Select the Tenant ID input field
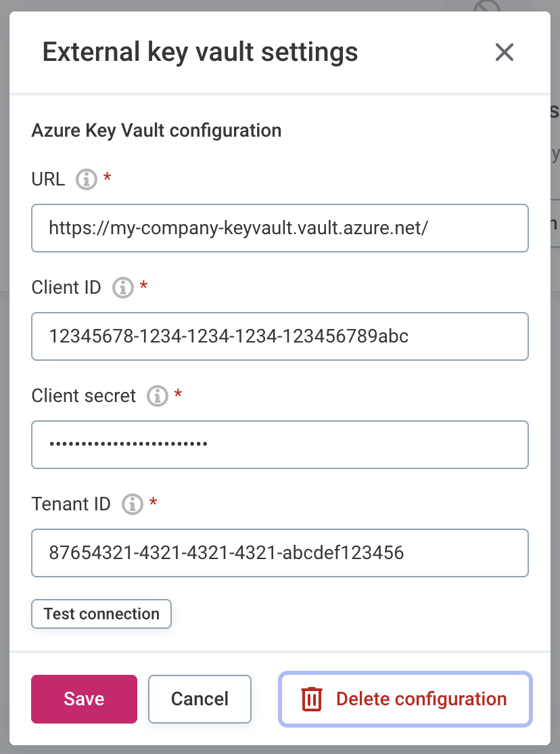The width and height of the screenshot is (560, 754). tap(280, 553)
